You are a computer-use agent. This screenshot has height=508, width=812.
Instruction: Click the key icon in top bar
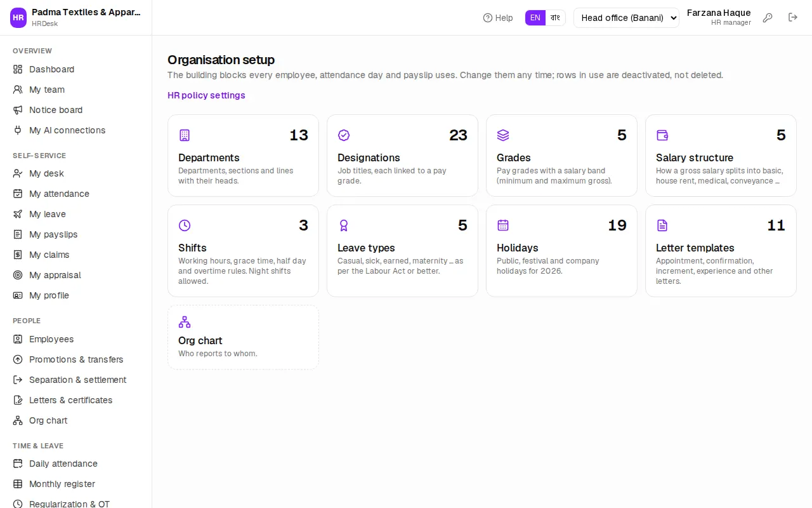tap(768, 18)
